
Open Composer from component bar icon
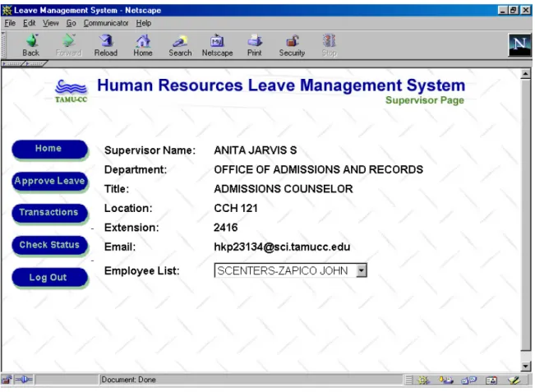point(514,380)
